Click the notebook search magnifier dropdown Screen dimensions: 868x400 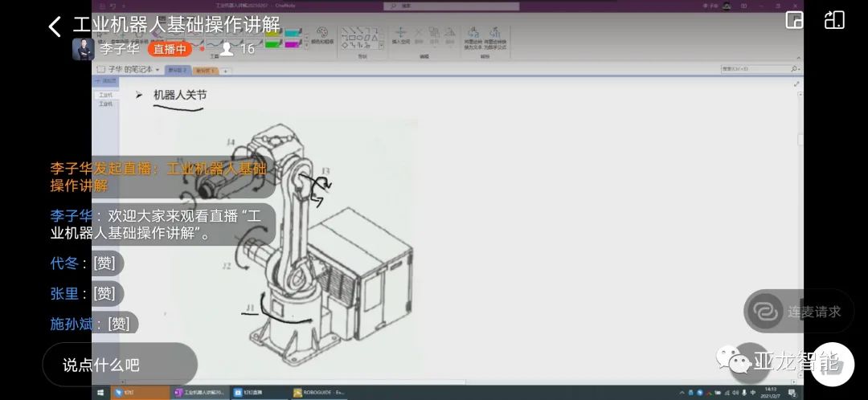795,69
